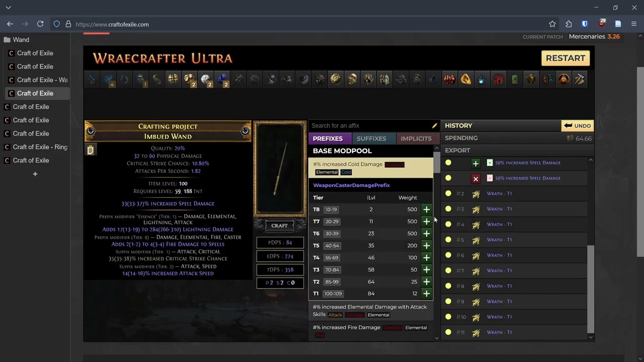Open the tab list chevron at top left
644x362 pixels.
[9, 8]
